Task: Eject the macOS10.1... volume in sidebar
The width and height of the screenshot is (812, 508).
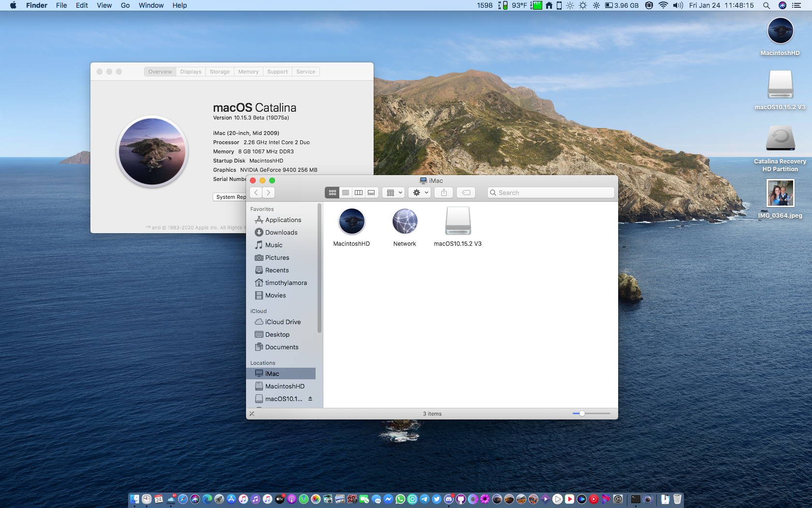Action: pos(310,399)
